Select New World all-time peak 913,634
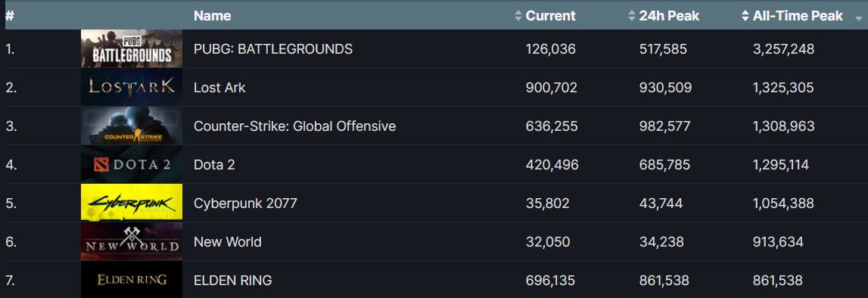Screen dimensions: 868x298 pos(778,241)
